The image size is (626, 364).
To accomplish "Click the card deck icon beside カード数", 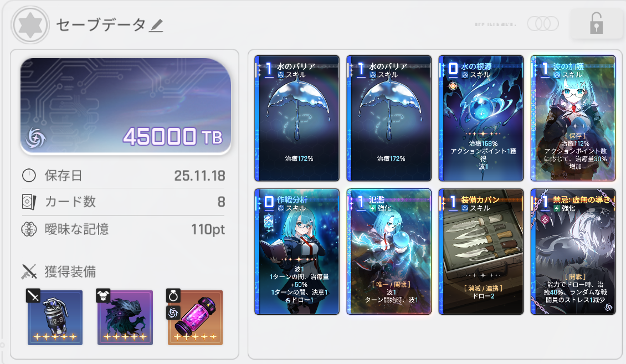I will click(29, 202).
